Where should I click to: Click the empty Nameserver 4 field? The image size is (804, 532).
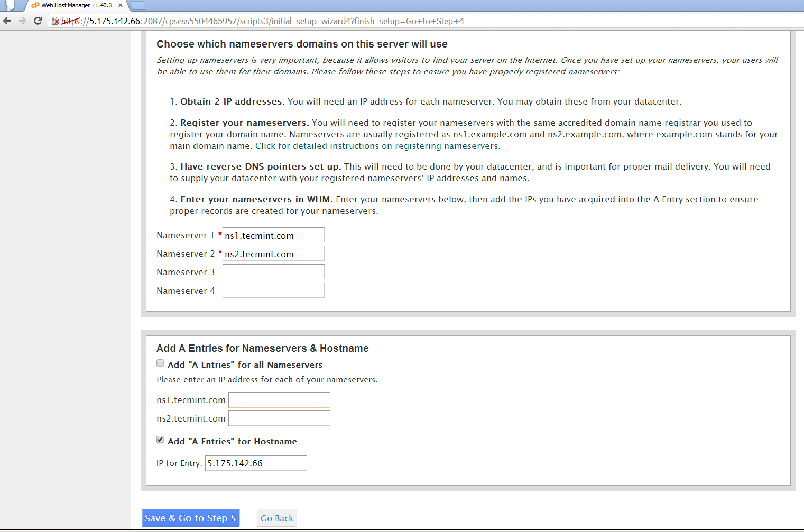[x=273, y=291]
